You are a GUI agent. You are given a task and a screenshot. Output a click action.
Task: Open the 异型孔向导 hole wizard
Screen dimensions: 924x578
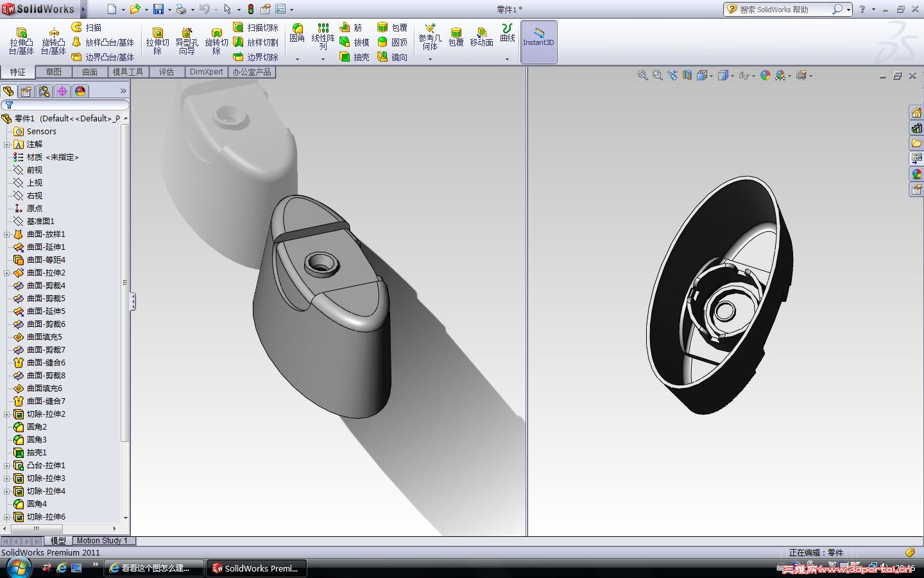187,41
